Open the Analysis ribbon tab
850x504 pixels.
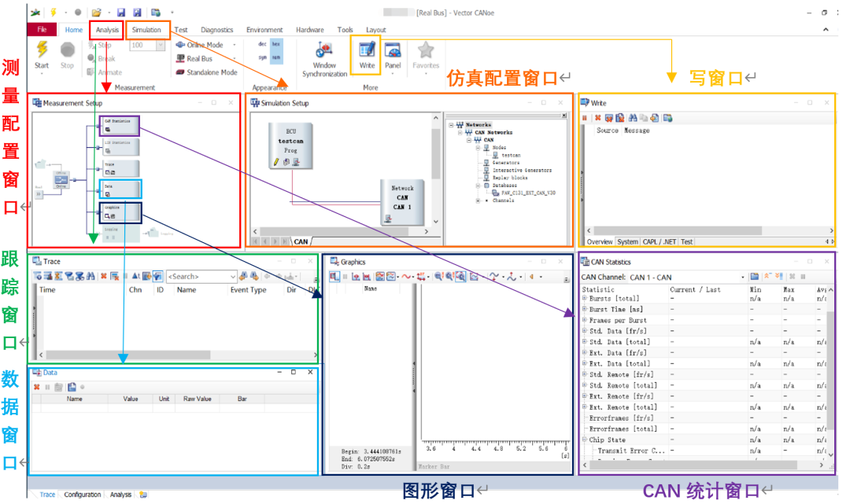click(x=107, y=30)
